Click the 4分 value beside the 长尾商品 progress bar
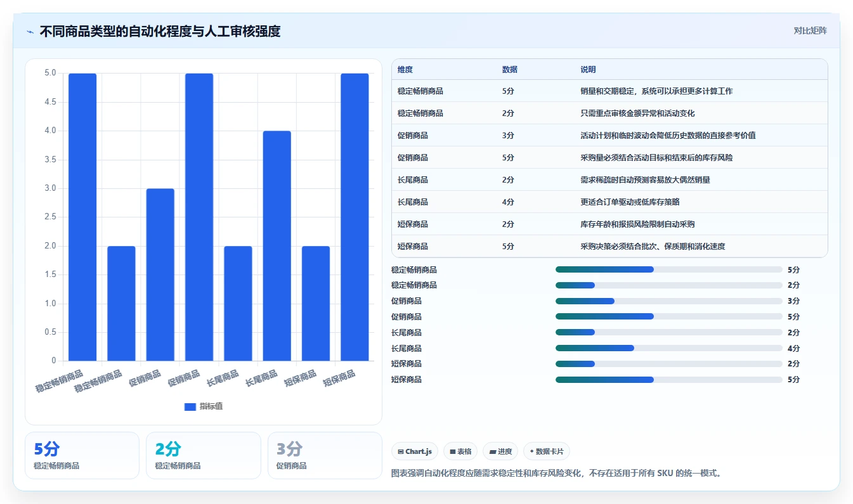Viewport: 853px width, 504px height. pyautogui.click(x=793, y=348)
